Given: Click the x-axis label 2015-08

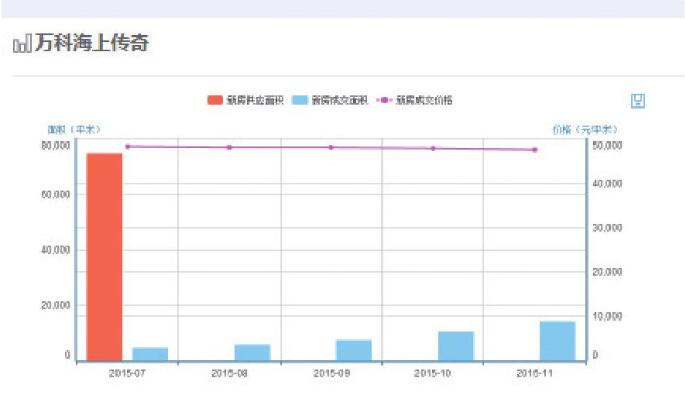Looking at the screenshot, I should (x=229, y=374).
